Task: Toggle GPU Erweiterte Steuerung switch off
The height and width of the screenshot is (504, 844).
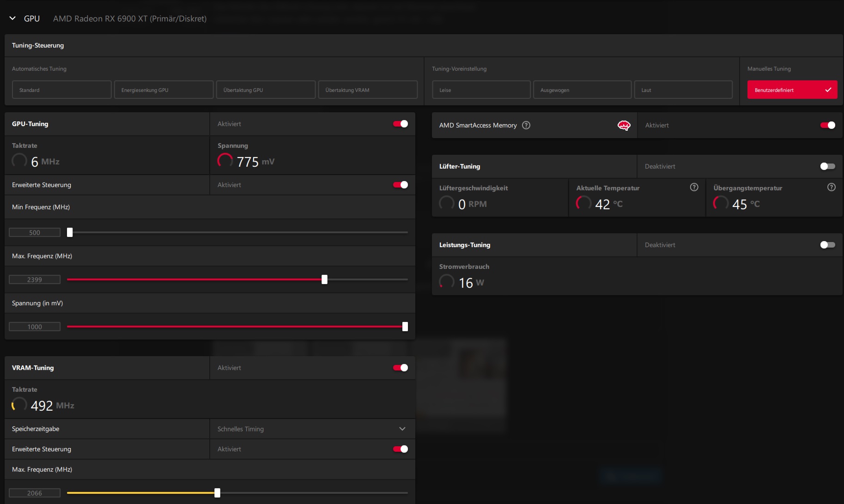Action: click(401, 185)
